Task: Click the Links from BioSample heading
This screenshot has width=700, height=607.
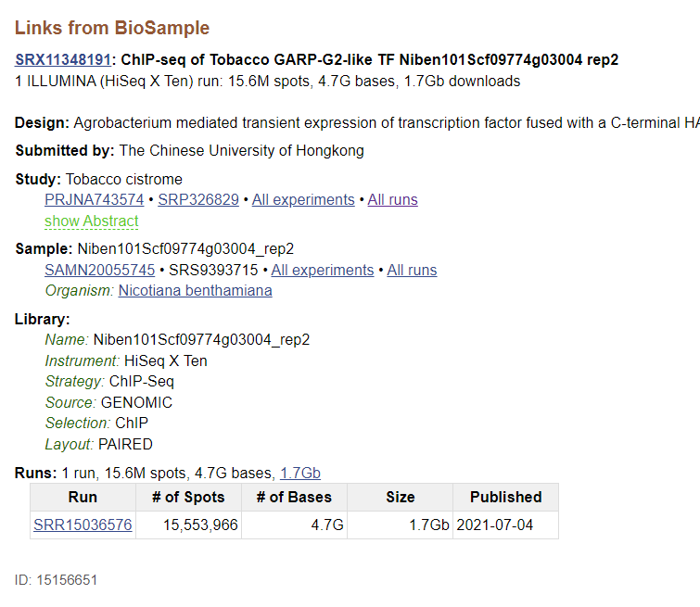Action: point(112,28)
